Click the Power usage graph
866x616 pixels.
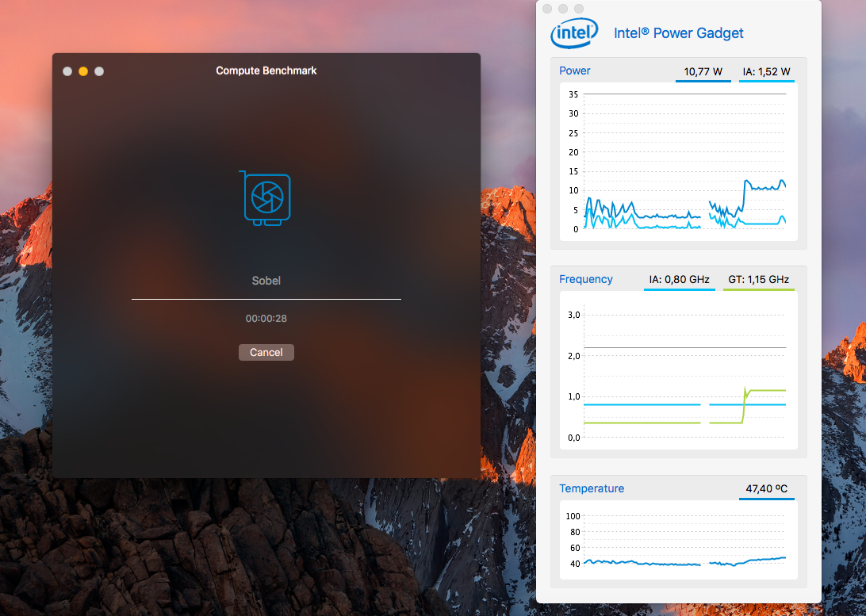[x=679, y=162]
